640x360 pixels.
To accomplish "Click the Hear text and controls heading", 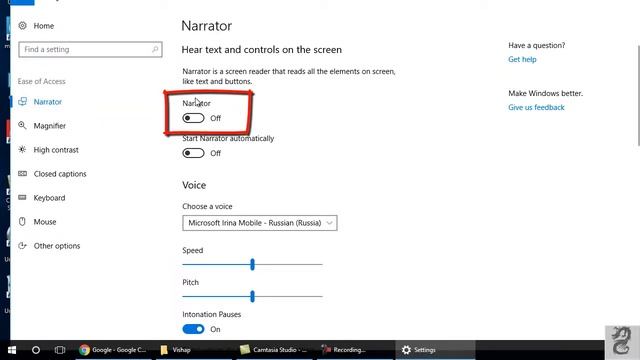I will (x=262, y=50).
